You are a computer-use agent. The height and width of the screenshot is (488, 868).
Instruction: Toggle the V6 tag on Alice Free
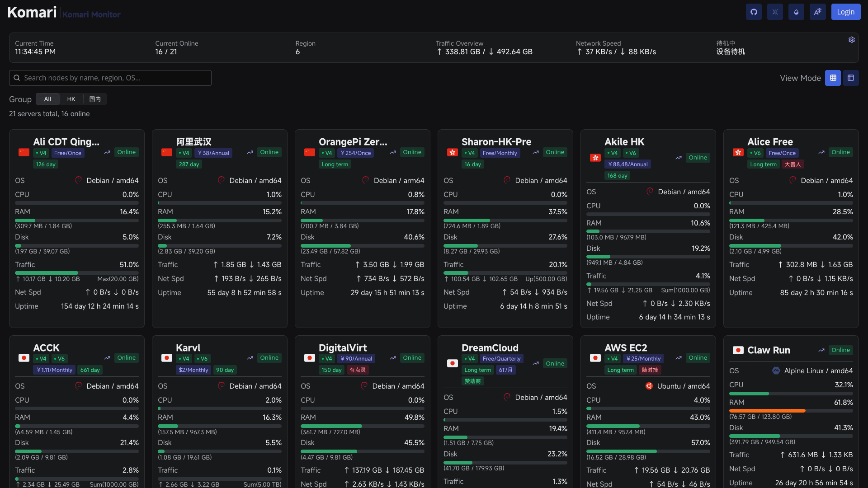[x=755, y=153]
